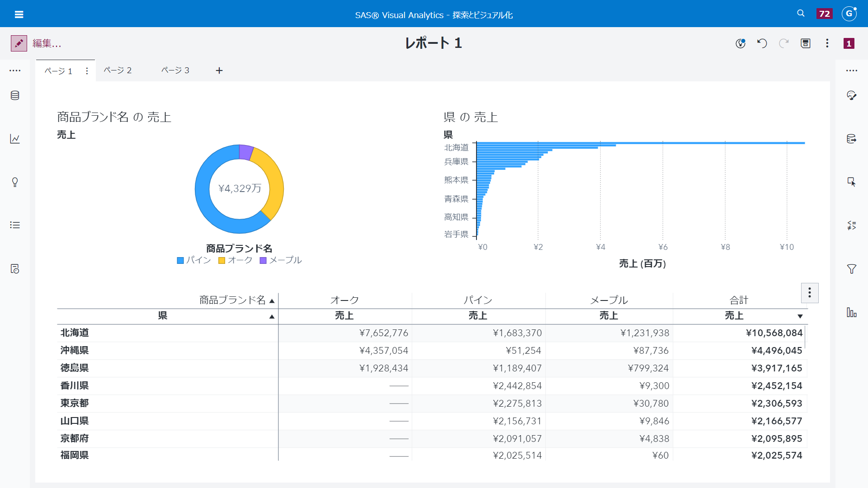This screenshot has height=488, width=868.
Task: Toggle ascending sort on 商品ブランド名 header
Action: 272,300
